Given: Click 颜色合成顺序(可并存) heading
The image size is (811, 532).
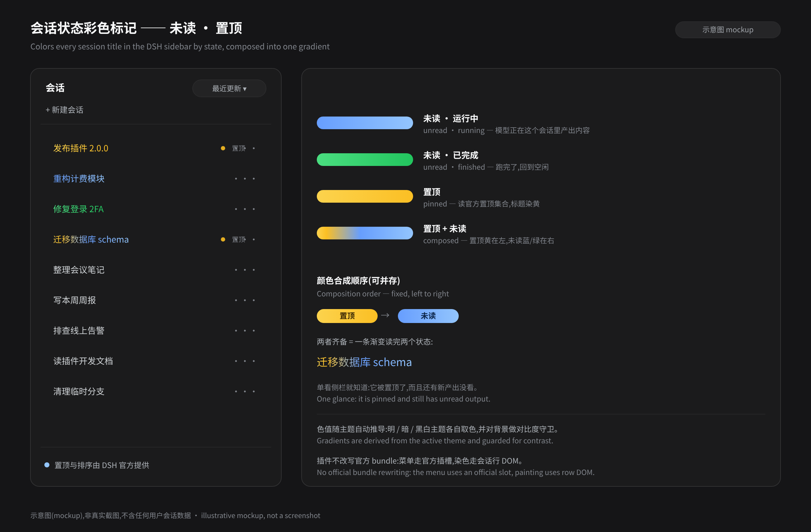Looking at the screenshot, I should 358,281.
